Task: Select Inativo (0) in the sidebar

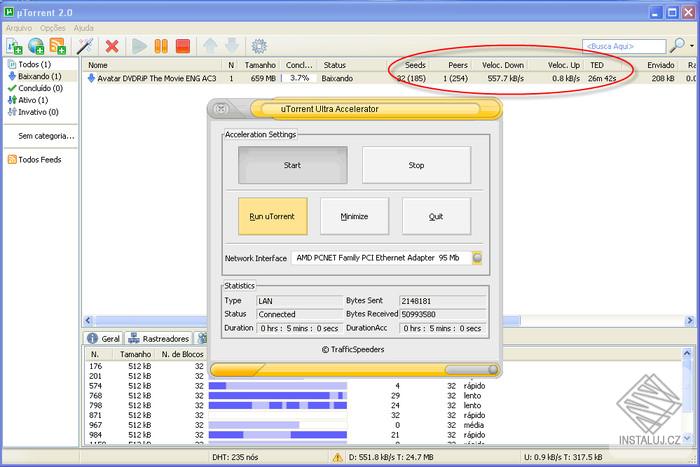Action: (x=33, y=112)
